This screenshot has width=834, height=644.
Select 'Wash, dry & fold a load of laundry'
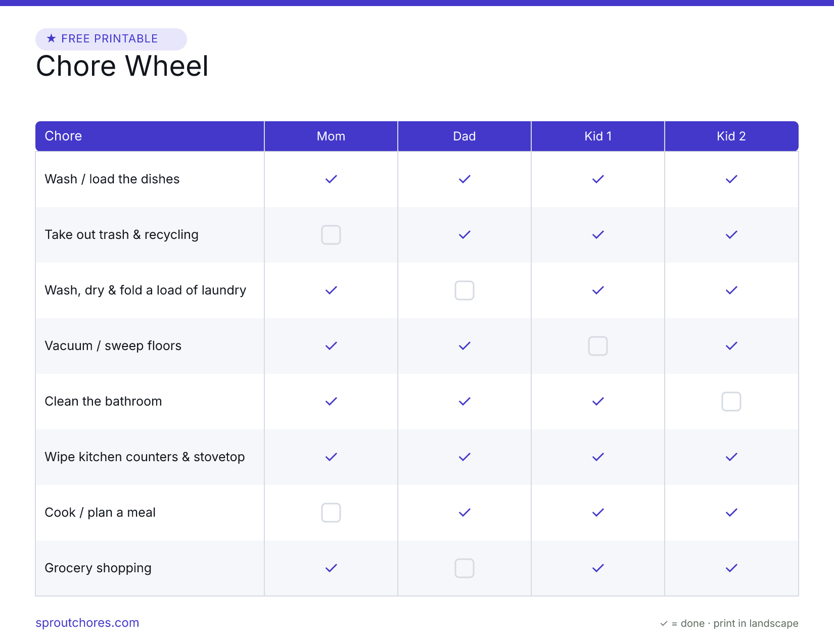point(146,290)
